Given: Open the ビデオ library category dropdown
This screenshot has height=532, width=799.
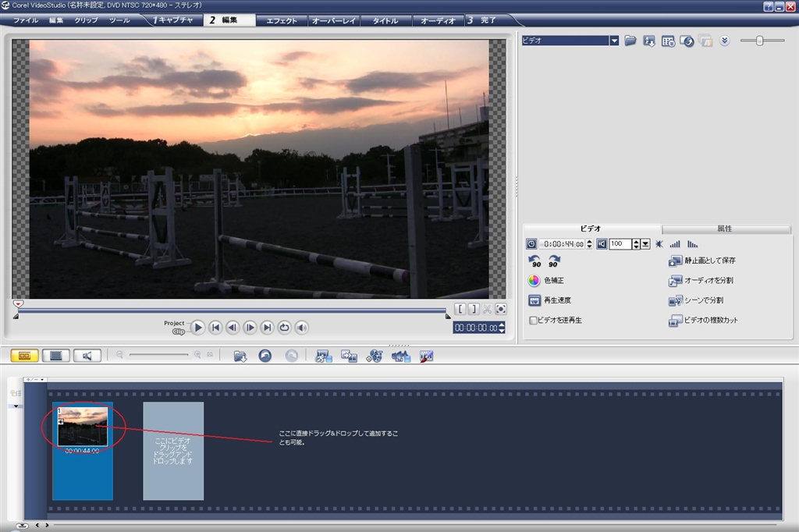Looking at the screenshot, I should click(x=614, y=41).
